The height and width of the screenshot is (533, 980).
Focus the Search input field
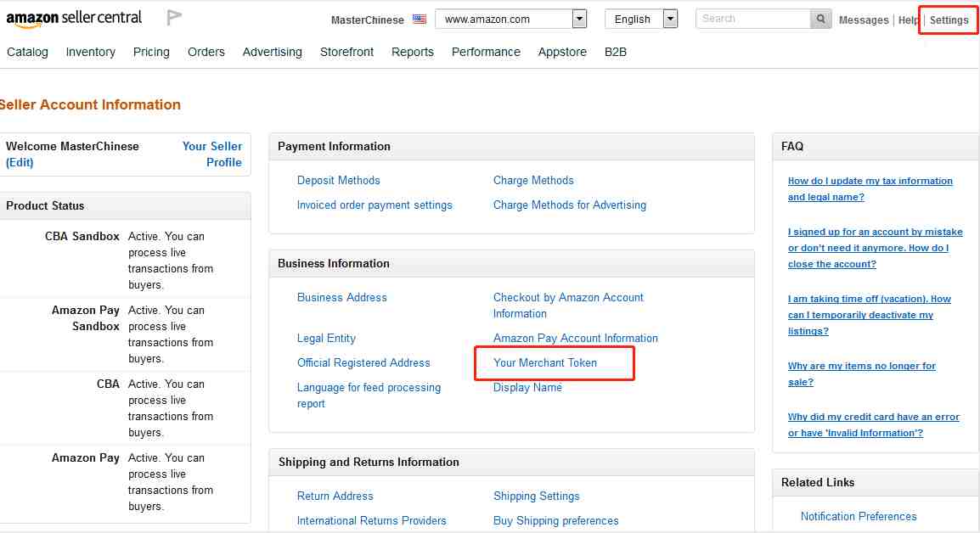753,19
